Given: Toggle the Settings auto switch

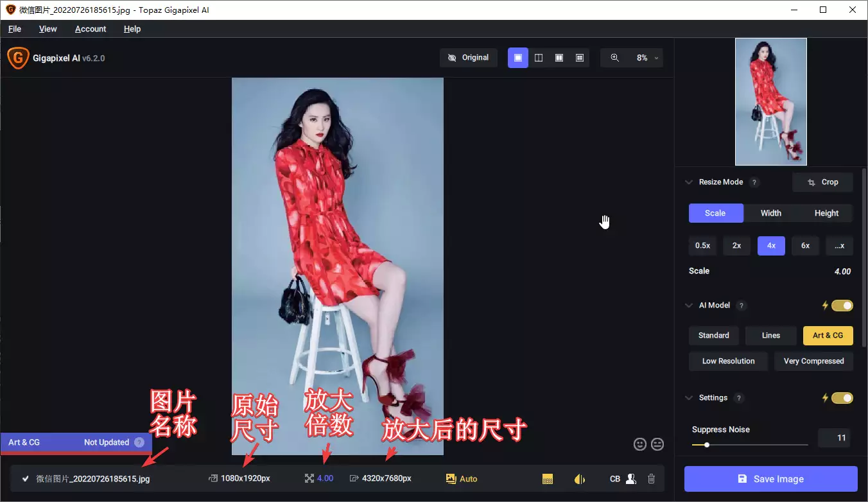Looking at the screenshot, I should 842,398.
